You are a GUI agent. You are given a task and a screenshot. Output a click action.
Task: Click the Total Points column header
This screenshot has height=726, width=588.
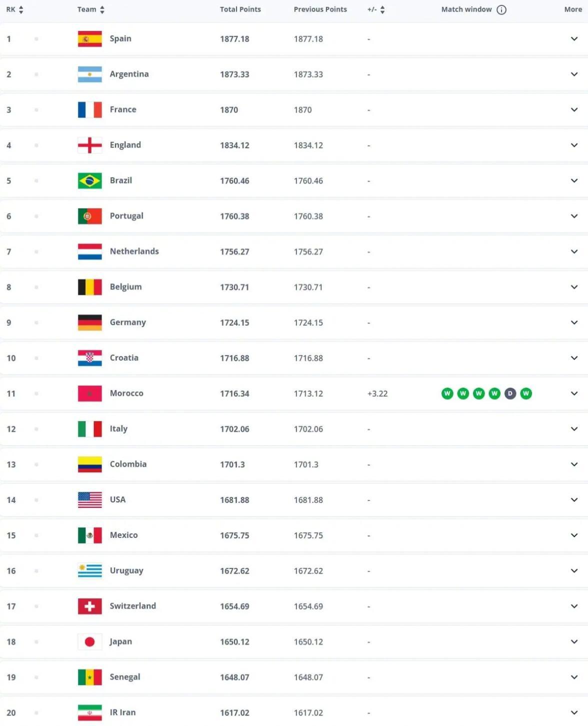coord(240,10)
